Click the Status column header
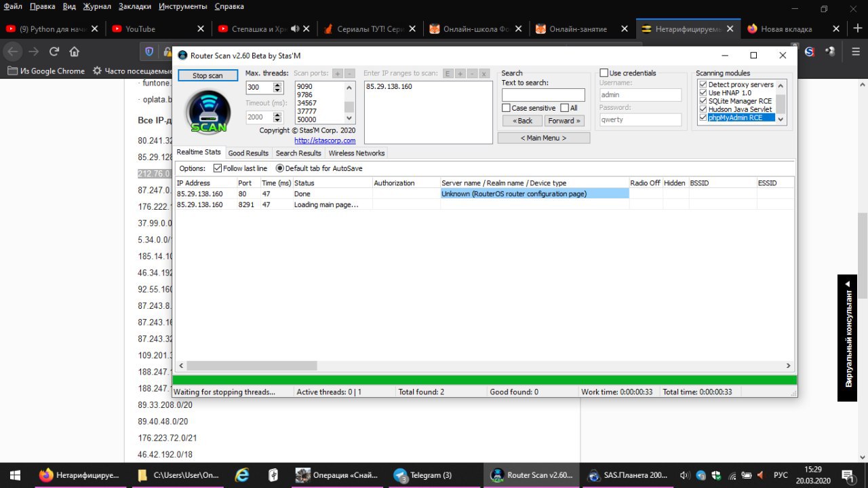868x488 pixels. [332, 183]
